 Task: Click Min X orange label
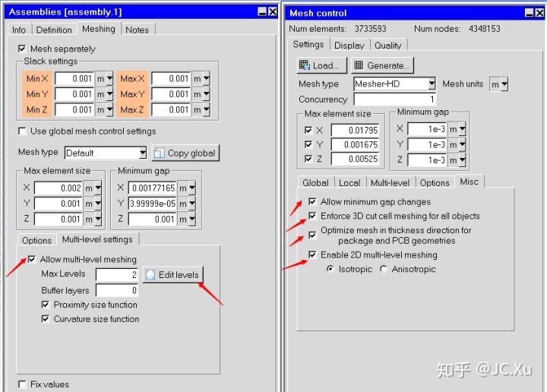coord(37,79)
